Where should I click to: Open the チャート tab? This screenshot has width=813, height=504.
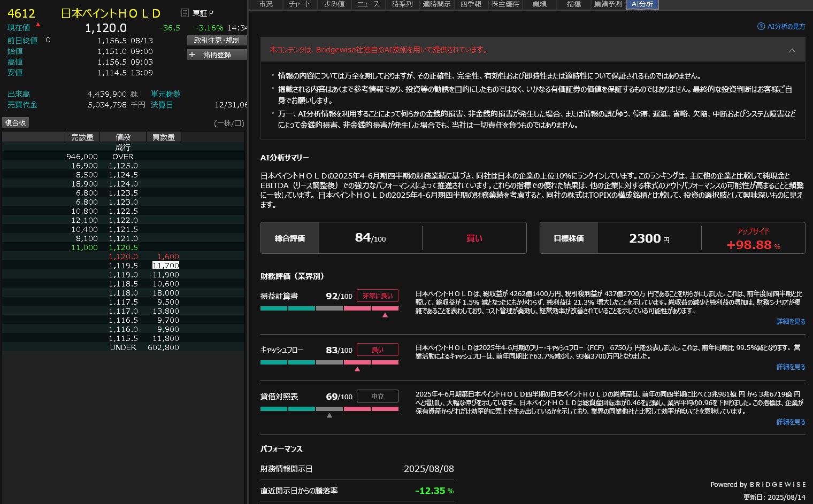300,4
